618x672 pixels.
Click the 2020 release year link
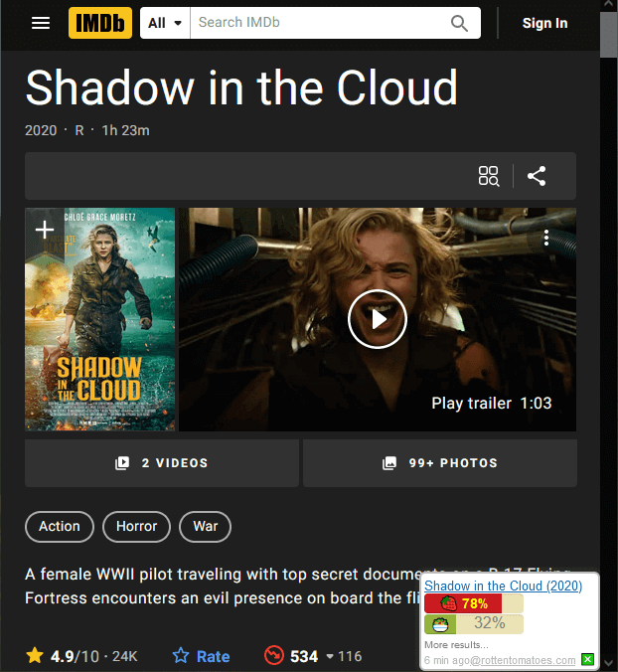tap(41, 130)
